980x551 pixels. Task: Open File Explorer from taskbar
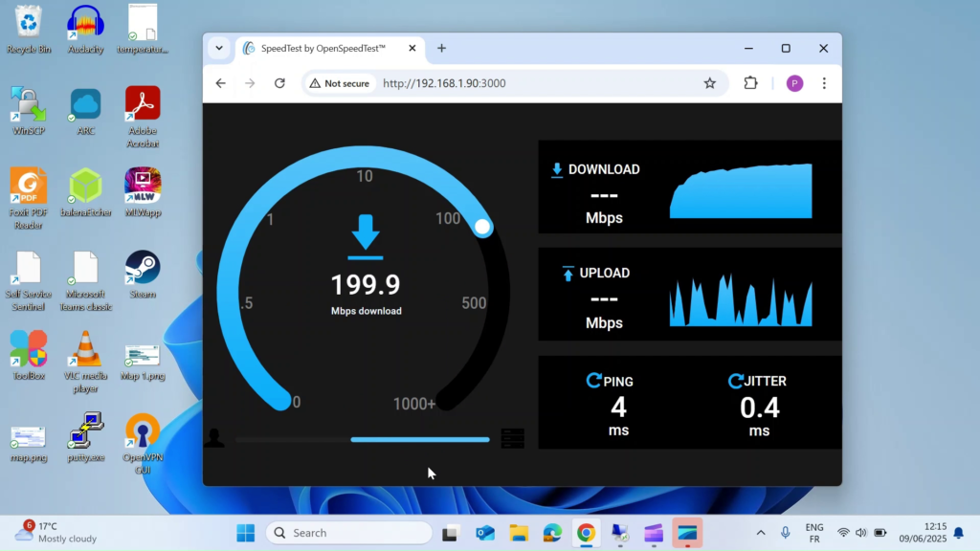click(519, 533)
